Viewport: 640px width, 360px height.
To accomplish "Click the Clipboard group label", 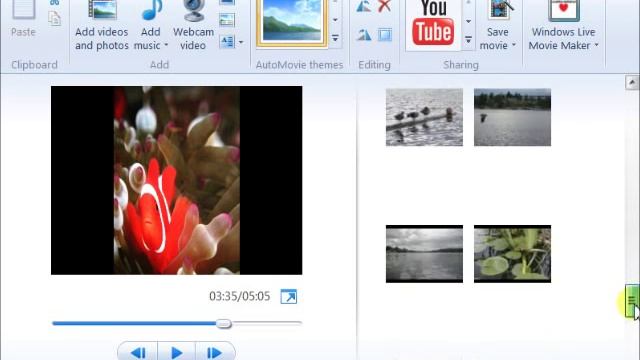I will (x=34, y=65).
